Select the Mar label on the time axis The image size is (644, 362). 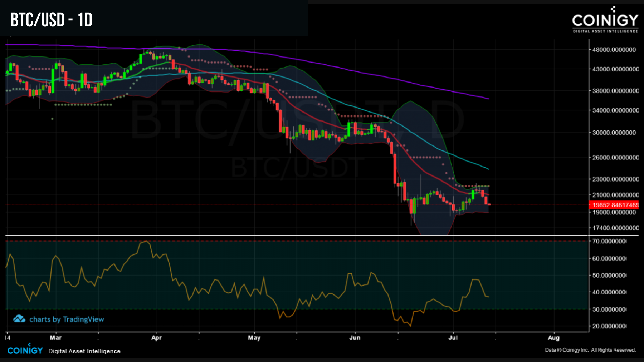[x=55, y=337]
